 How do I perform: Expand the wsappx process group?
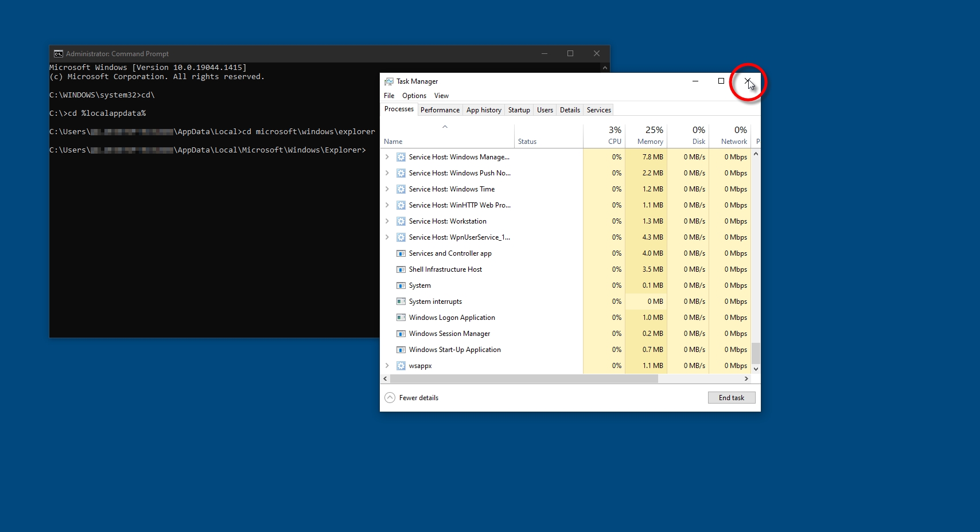point(387,366)
